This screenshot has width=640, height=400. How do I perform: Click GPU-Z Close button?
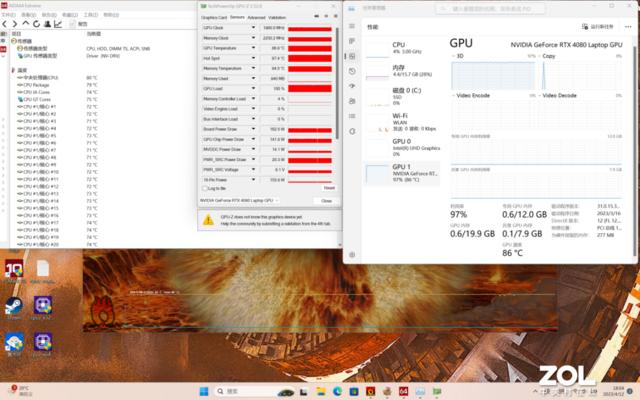(x=326, y=201)
